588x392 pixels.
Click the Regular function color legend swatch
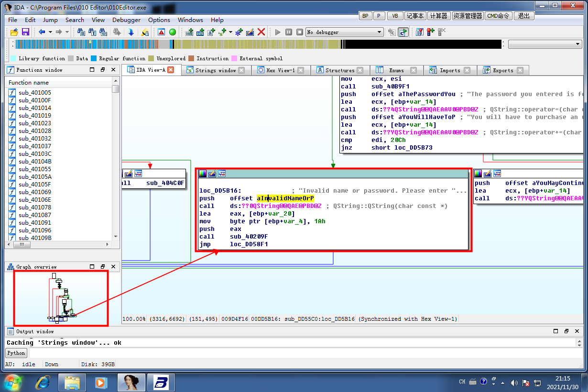pyautogui.click(x=94, y=58)
